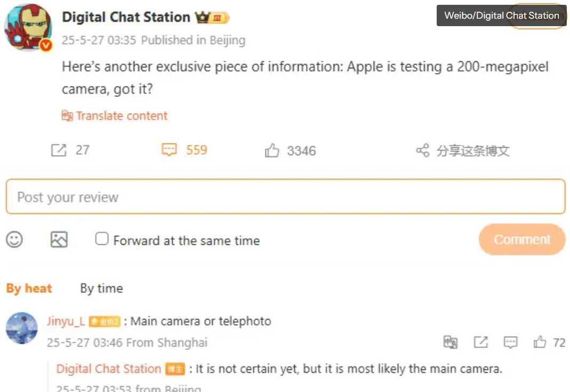Open the emoji picker smiley icon
Viewport: 570px width, 392px height.
click(14, 239)
